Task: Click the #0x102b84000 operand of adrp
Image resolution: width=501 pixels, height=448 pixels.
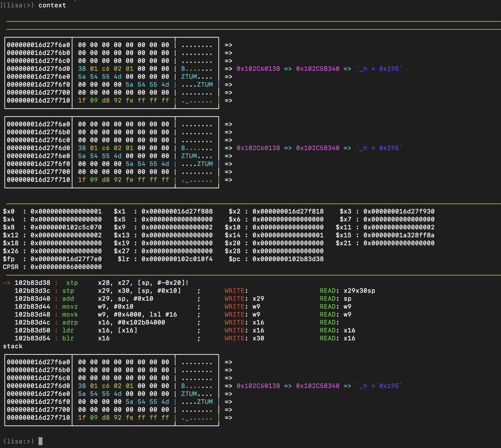Action: coord(141,323)
